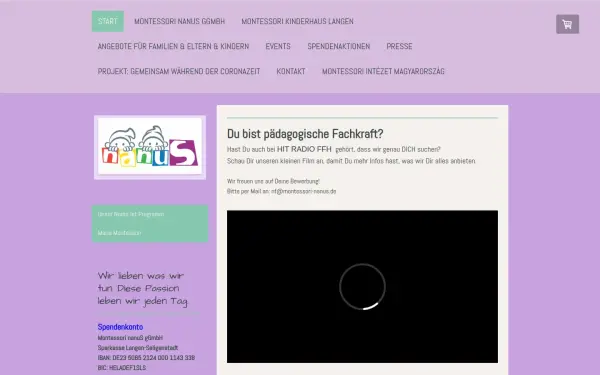Click heading Du bist pädagogische Fachkraft?

[305, 134]
